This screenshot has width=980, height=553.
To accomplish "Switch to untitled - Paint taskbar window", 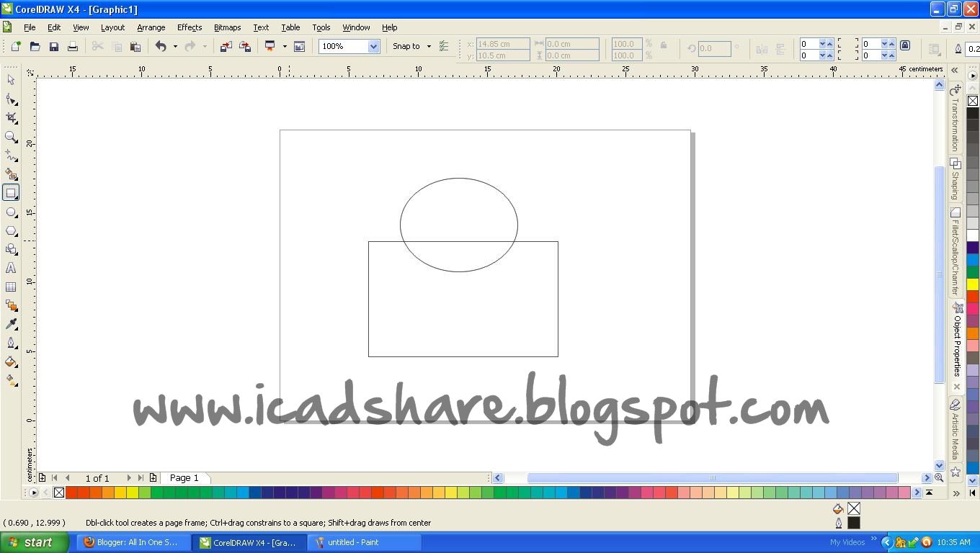I will tap(365, 542).
